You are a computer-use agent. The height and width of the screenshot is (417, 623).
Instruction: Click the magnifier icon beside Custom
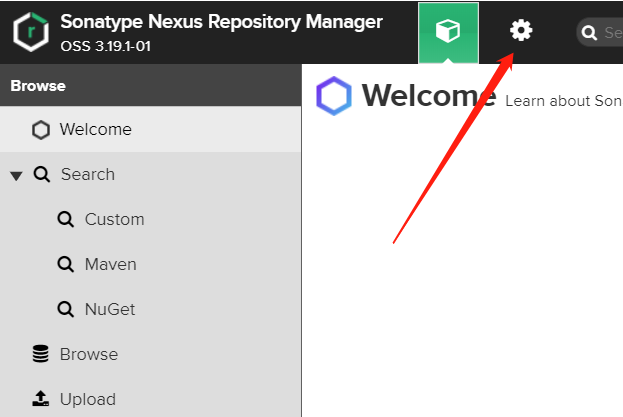click(x=66, y=219)
